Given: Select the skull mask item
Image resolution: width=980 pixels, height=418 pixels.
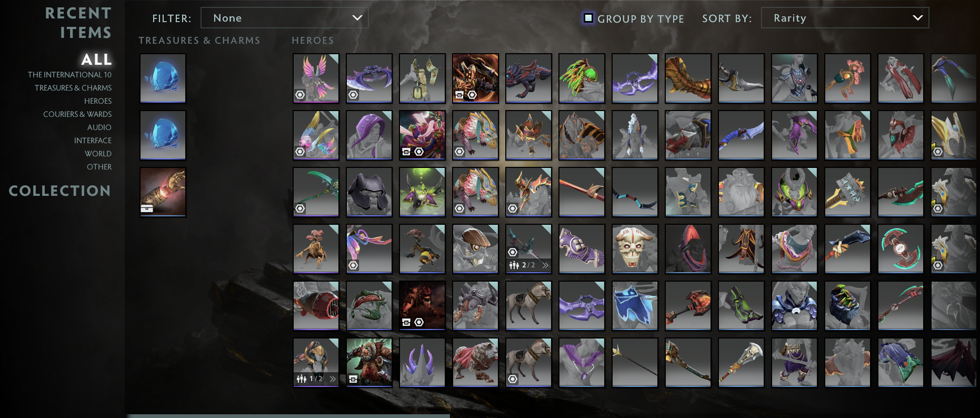Looking at the screenshot, I should 635,248.
